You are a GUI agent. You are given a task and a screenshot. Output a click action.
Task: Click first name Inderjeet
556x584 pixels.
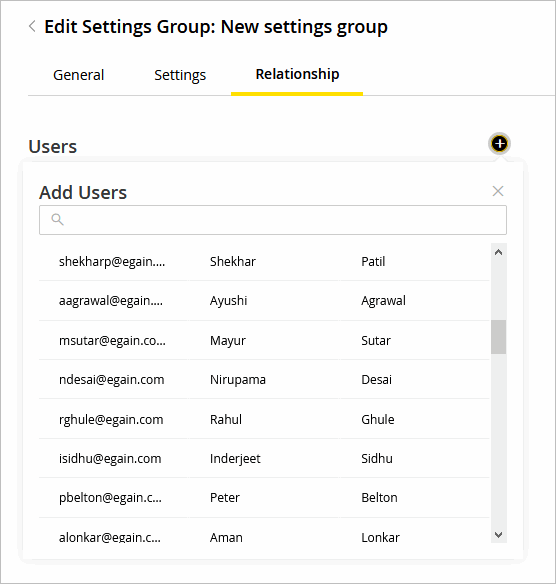[235, 458]
